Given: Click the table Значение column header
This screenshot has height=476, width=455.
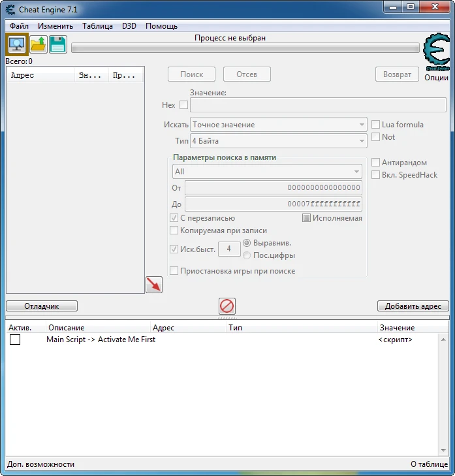Looking at the screenshot, I should (413, 328).
